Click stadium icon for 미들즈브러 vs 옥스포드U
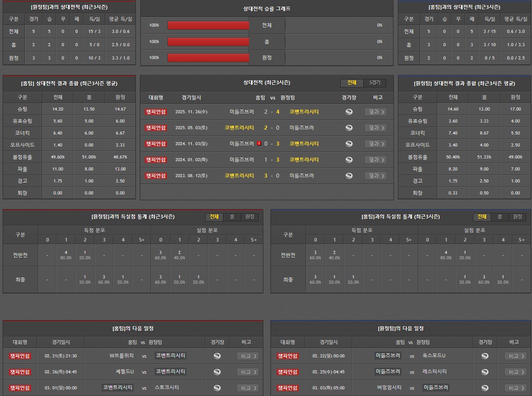 click(485, 356)
